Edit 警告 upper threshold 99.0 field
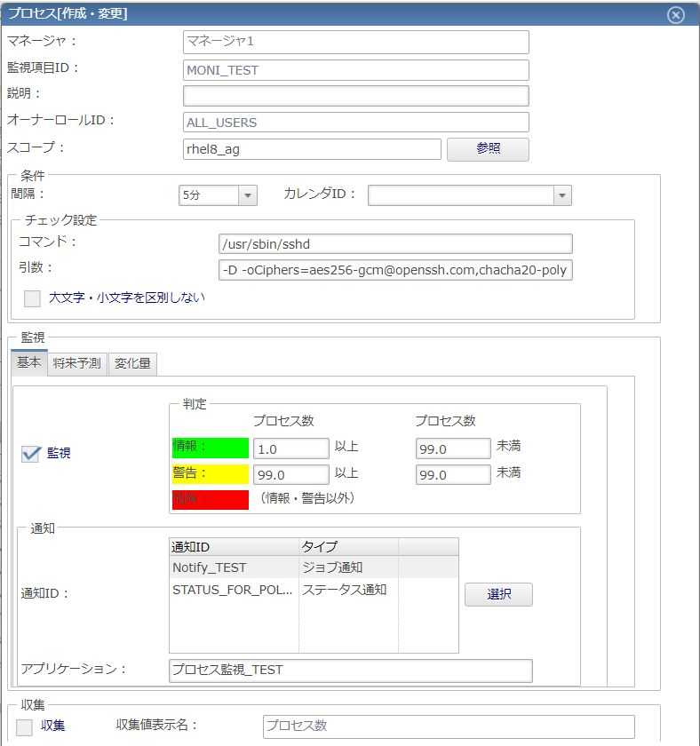Image resolution: width=700 pixels, height=746 pixels. tap(453, 474)
